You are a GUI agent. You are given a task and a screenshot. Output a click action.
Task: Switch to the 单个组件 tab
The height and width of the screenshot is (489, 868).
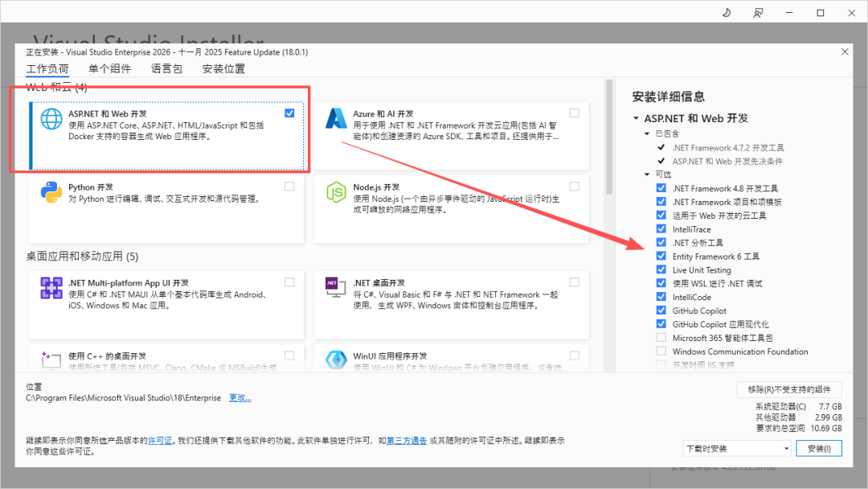(x=110, y=68)
